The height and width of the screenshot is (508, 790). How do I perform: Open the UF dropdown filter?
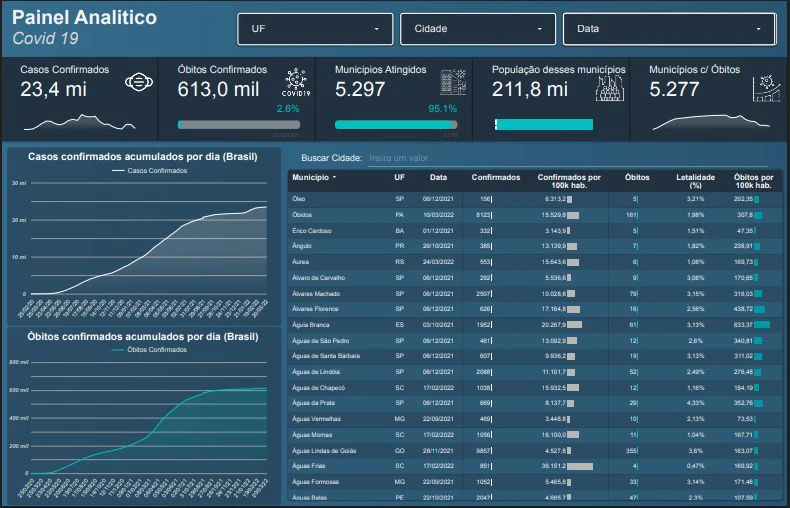315,29
